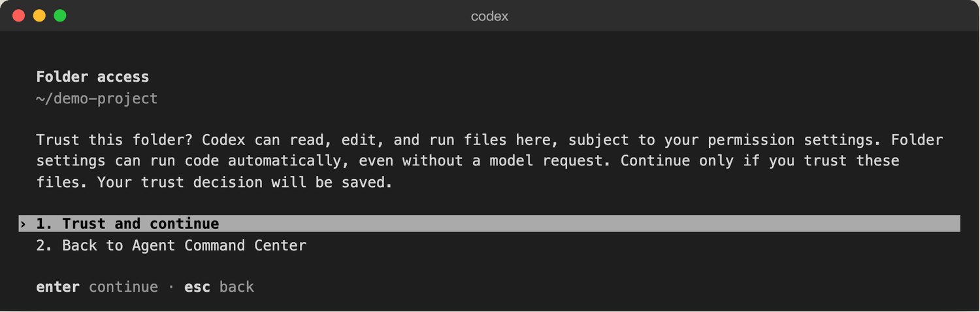Click the continue hint label
This screenshot has width=980, height=312.
tap(123, 287)
